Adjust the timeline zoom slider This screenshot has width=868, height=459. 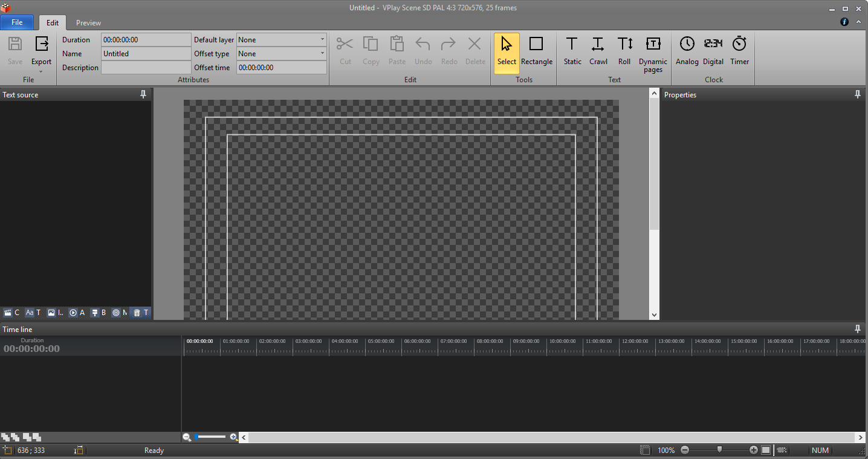click(x=210, y=437)
